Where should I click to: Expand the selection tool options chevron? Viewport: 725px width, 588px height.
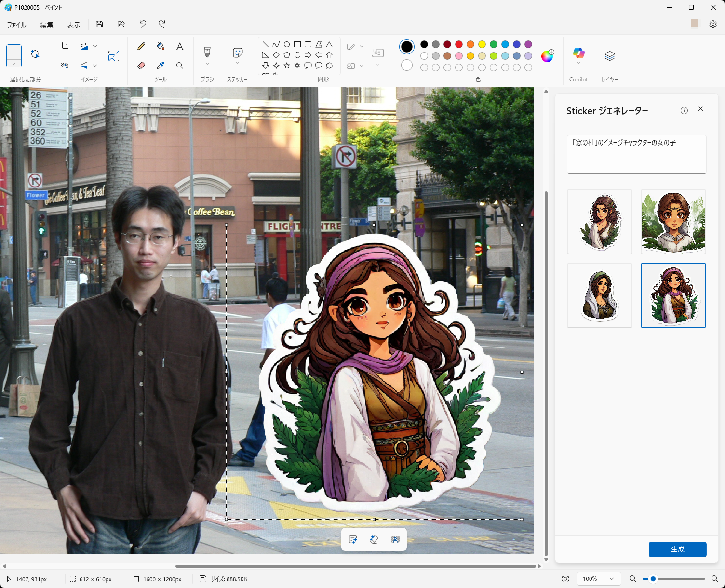tap(14, 64)
